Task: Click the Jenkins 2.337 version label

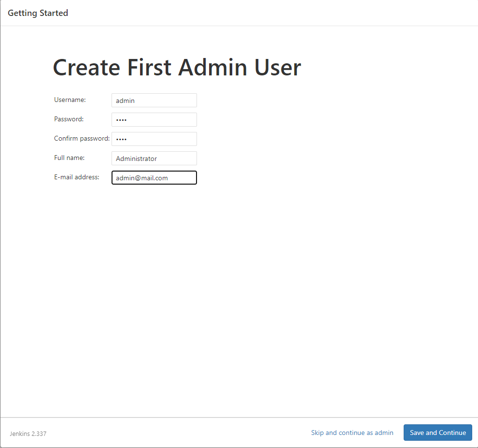Action: coord(28,434)
